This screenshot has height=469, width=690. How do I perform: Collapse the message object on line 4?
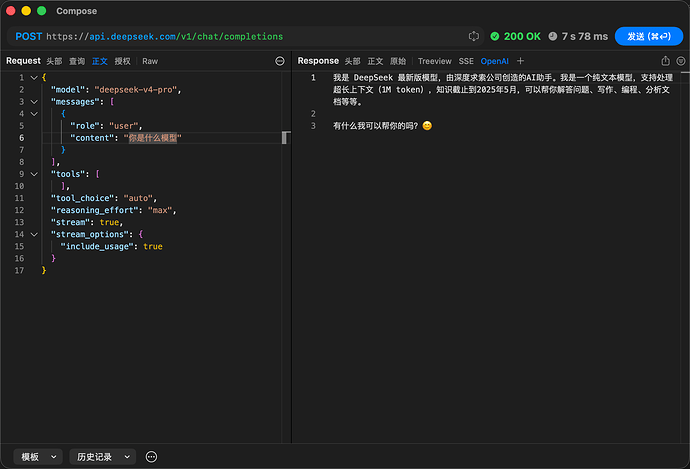click(x=34, y=114)
